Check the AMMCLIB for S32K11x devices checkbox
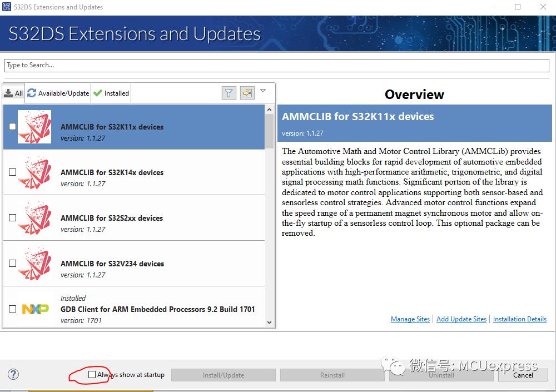Image resolution: width=556 pixels, height=392 pixels. pos(12,126)
